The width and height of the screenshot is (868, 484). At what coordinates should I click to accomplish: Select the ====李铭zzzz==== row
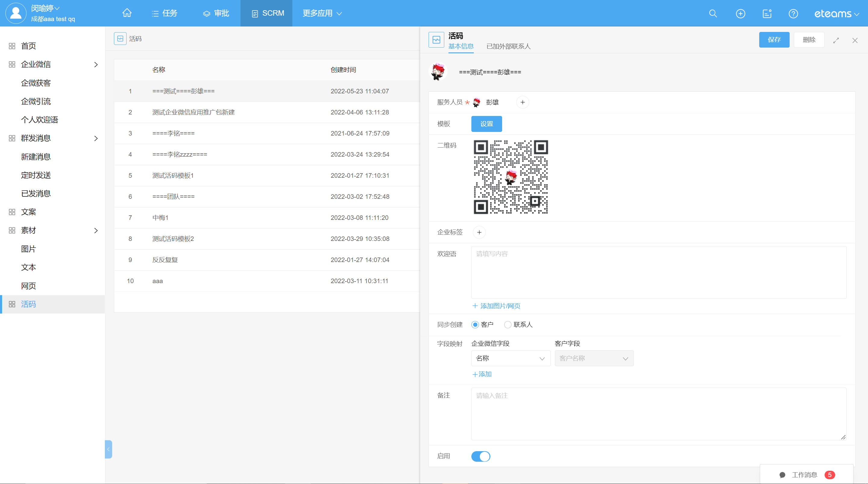[x=267, y=154]
